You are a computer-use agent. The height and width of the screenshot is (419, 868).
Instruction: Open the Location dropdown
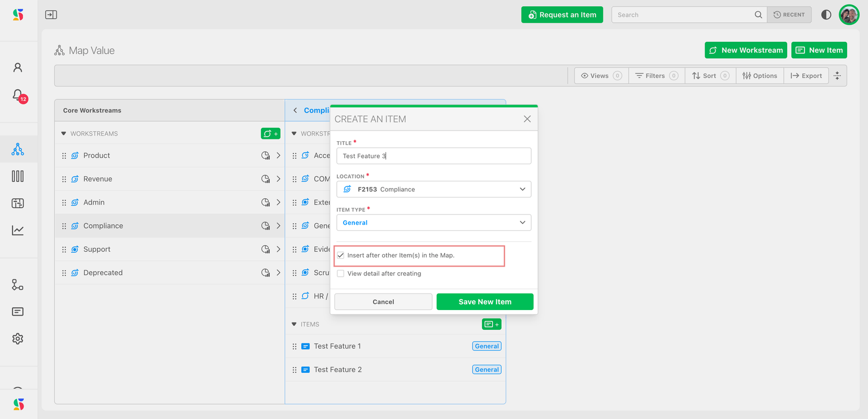tap(433, 189)
